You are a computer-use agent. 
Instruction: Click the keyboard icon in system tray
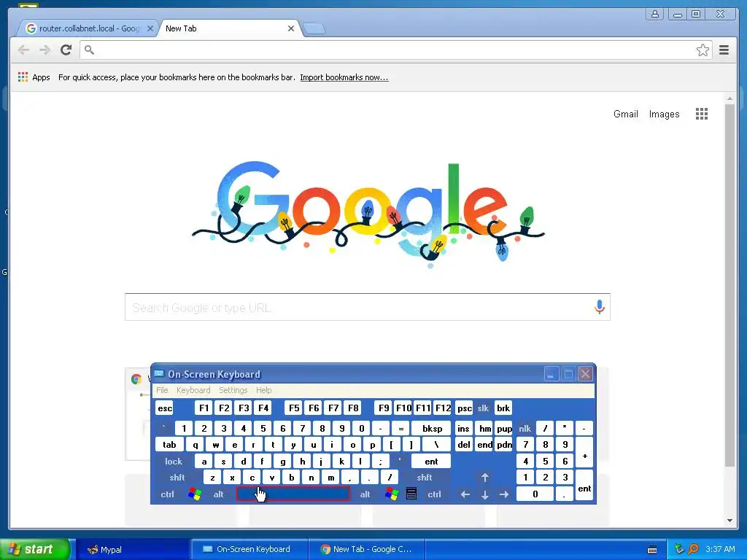(x=652, y=550)
